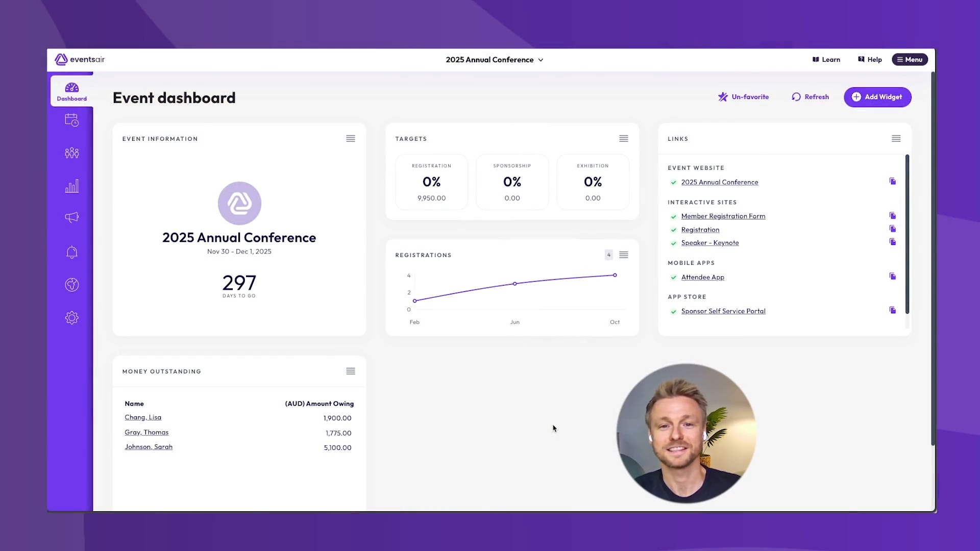The height and width of the screenshot is (551, 980).
Task: Click the Name column header
Action: tap(134, 404)
